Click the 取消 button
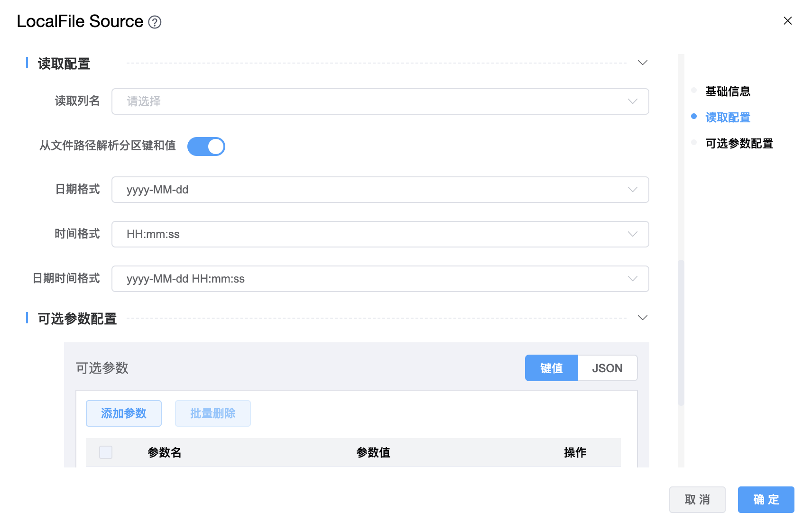 [x=697, y=500]
